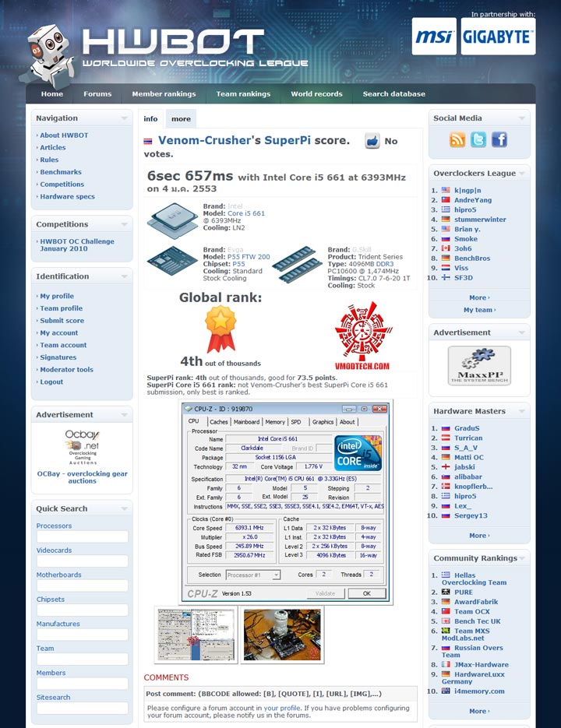This screenshot has height=728, width=561.
Task: Open the your profile link in comments
Action: tap(282, 708)
